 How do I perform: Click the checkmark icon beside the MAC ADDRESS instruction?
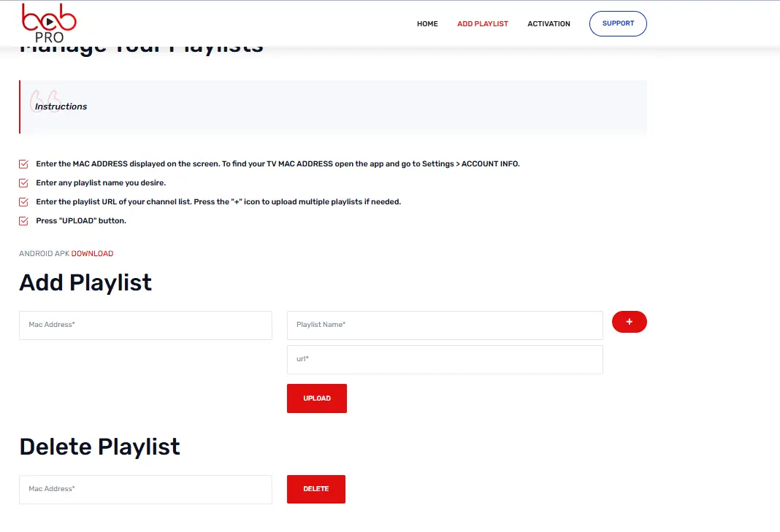pos(24,164)
